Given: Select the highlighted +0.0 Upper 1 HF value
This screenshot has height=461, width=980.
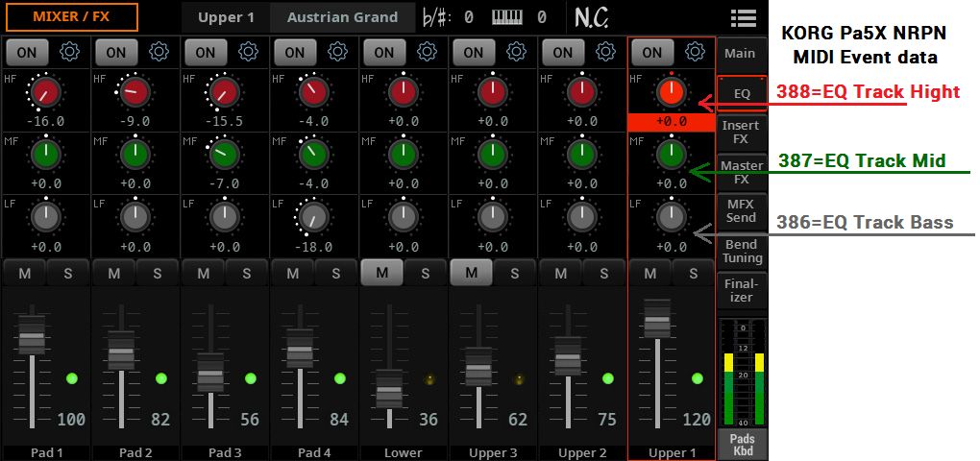Looking at the screenshot, I should coord(672,122).
